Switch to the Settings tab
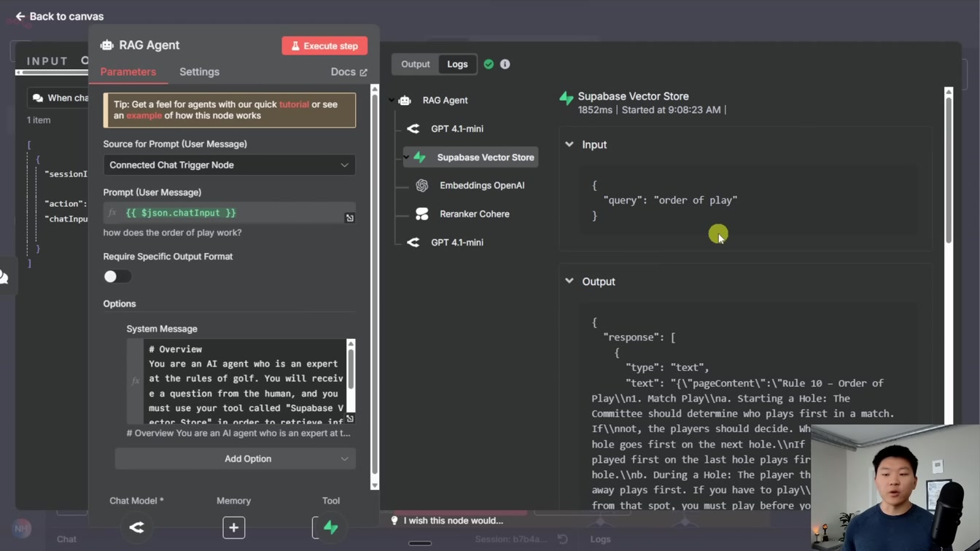Viewport: 980px width, 551px height. [x=199, y=72]
